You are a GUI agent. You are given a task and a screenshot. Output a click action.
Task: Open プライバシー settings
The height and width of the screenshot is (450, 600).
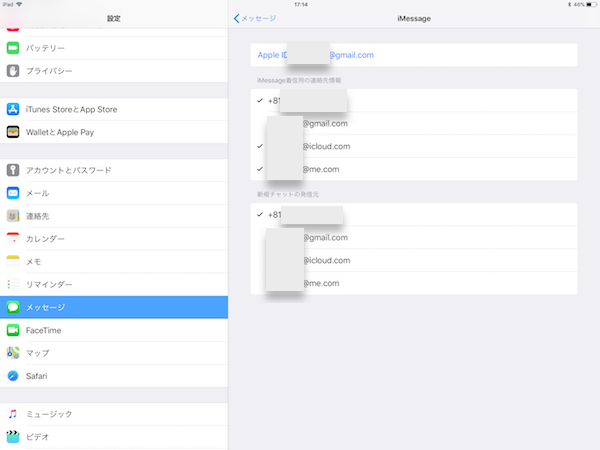tap(114, 71)
